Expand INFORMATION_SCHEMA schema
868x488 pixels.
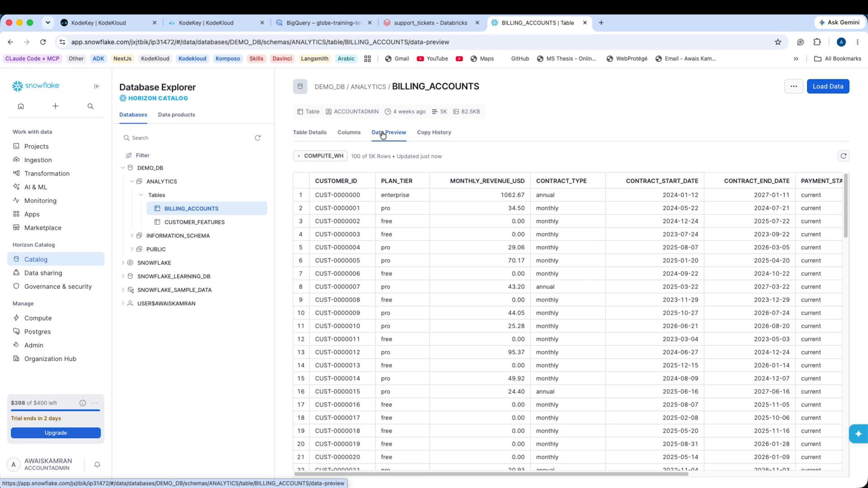point(132,235)
